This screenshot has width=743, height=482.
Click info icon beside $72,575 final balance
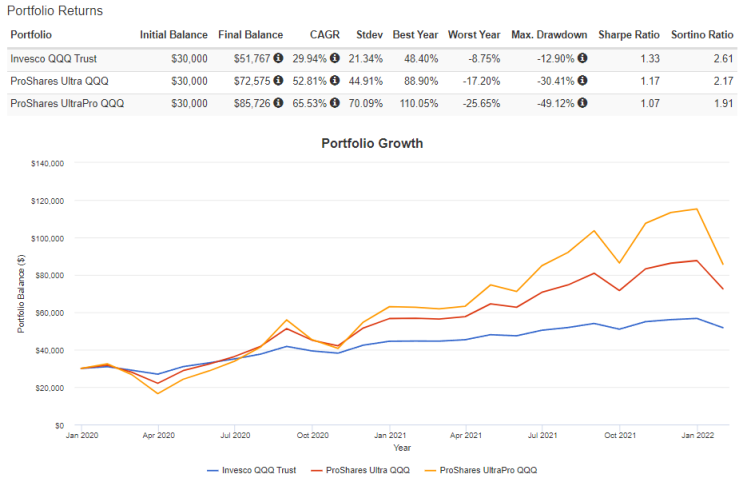click(x=279, y=80)
